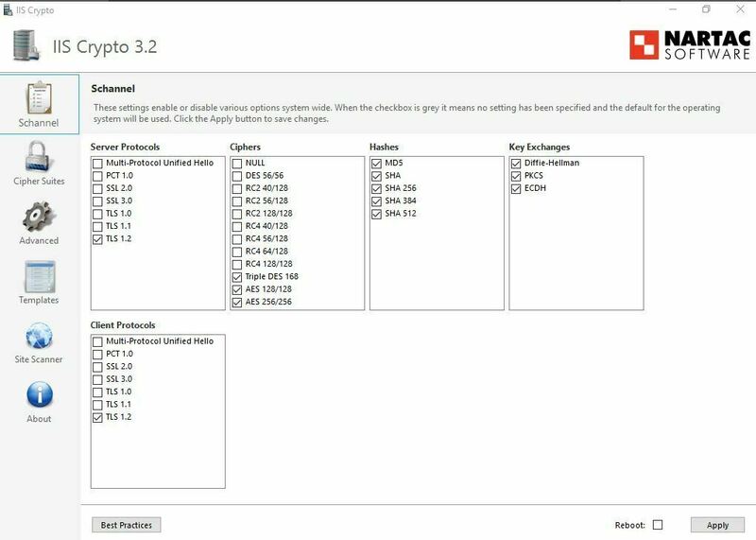This screenshot has height=540, width=756.
Task: Click the Key Exchanges heading
Action: pos(540,148)
